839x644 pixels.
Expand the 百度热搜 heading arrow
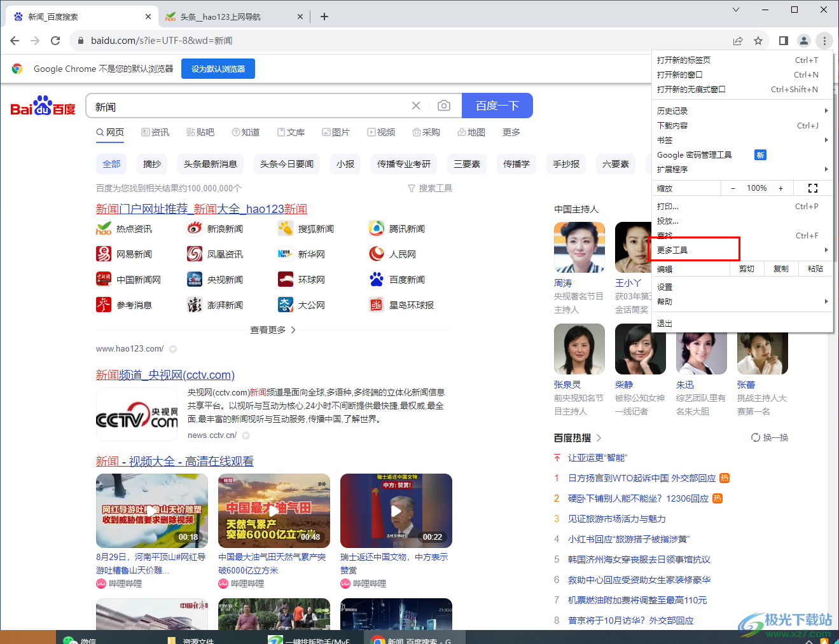pos(599,437)
